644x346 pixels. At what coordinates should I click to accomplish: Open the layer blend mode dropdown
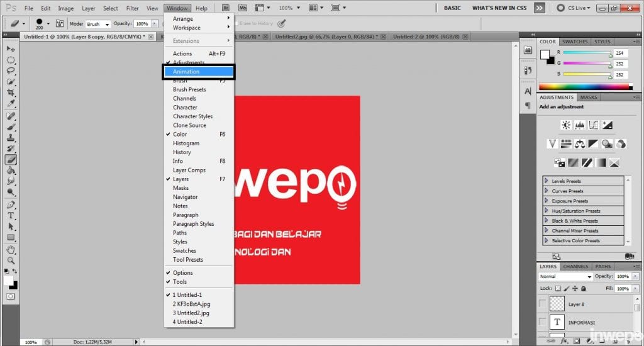coord(565,277)
